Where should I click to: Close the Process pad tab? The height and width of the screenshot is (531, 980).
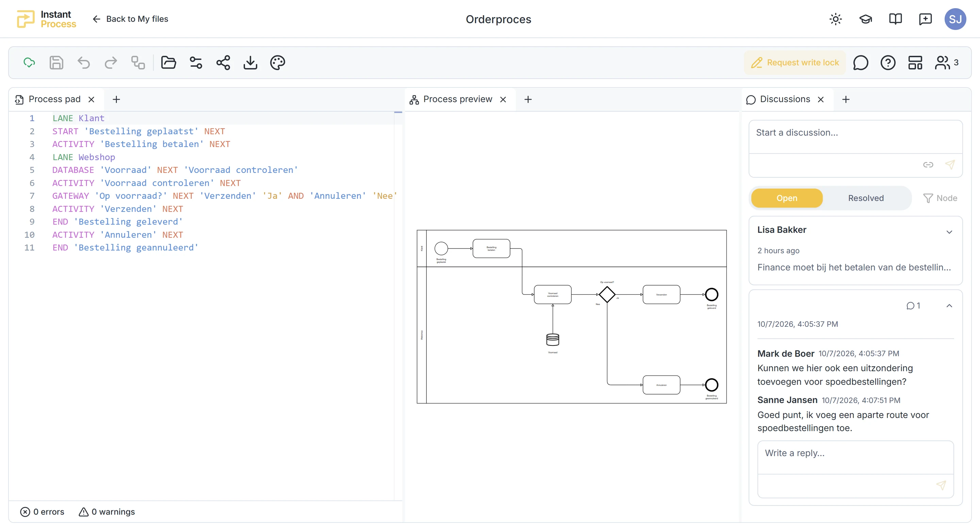coord(91,99)
